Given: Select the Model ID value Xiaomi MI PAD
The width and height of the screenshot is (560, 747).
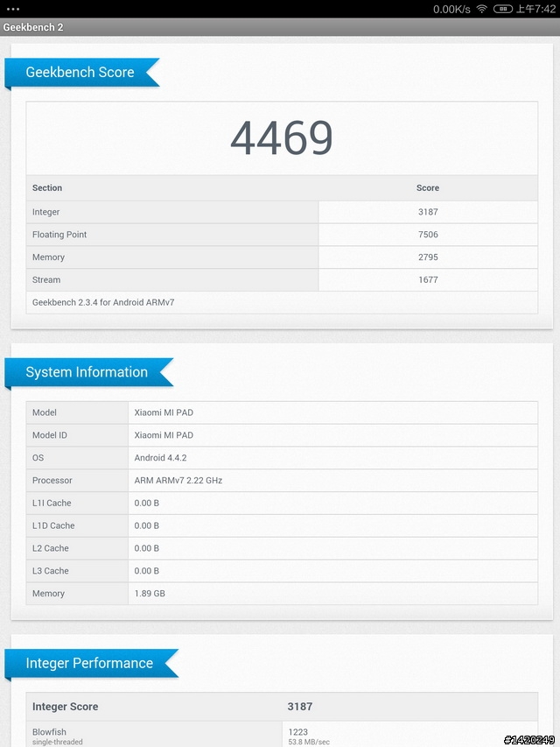Looking at the screenshot, I should tap(164, 435).
